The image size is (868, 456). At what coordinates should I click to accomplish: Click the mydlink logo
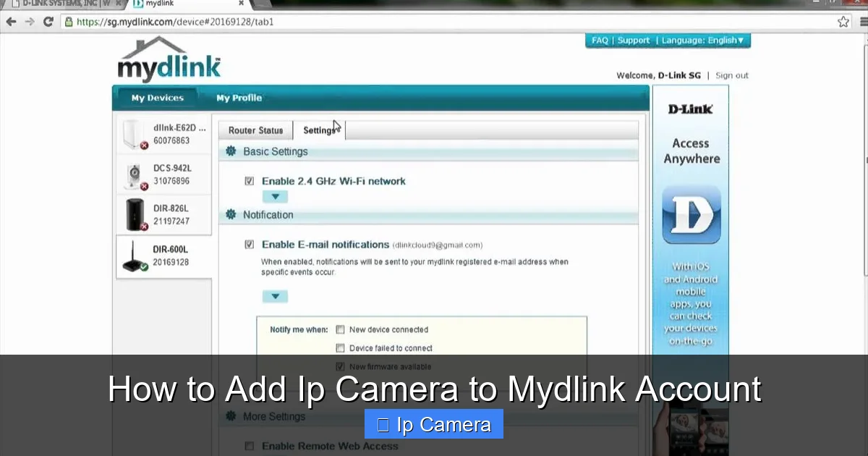(169, 59)
